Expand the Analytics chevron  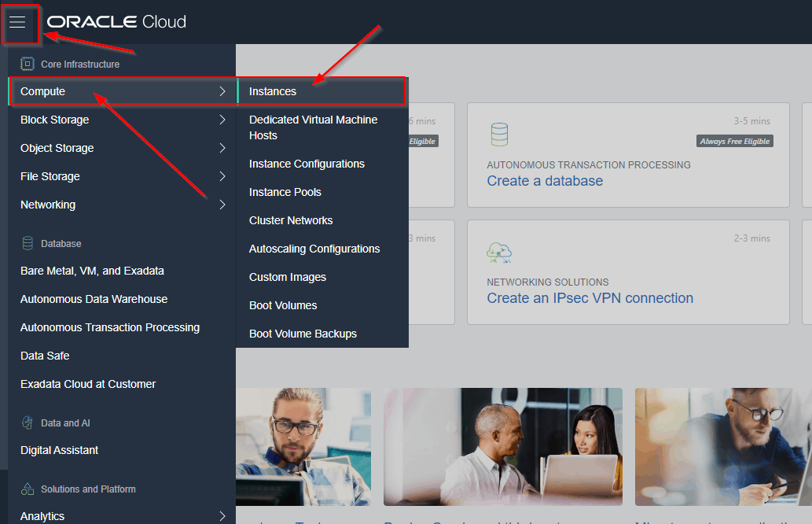tap(222, 516)
